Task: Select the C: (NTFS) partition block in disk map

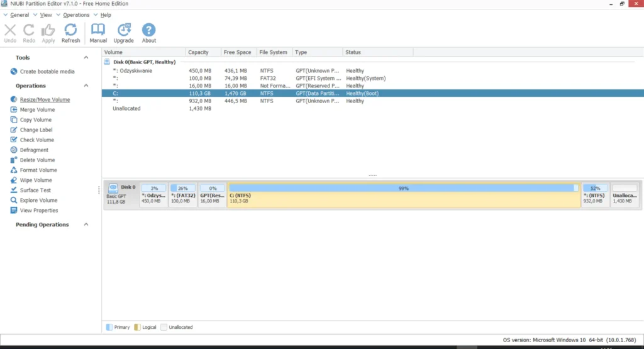Action: 404,194
